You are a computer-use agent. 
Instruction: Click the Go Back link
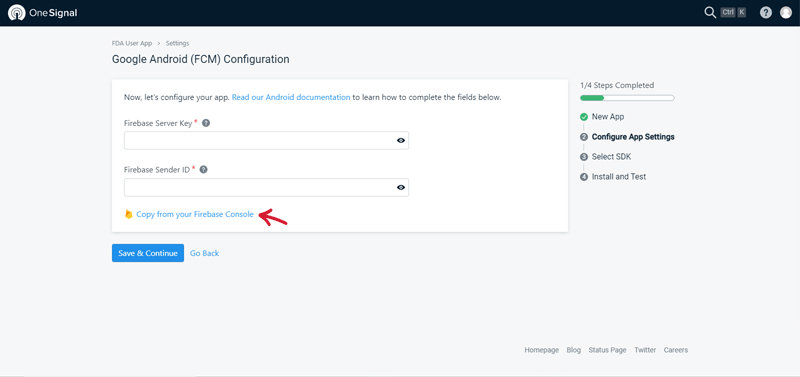(205, 253)
